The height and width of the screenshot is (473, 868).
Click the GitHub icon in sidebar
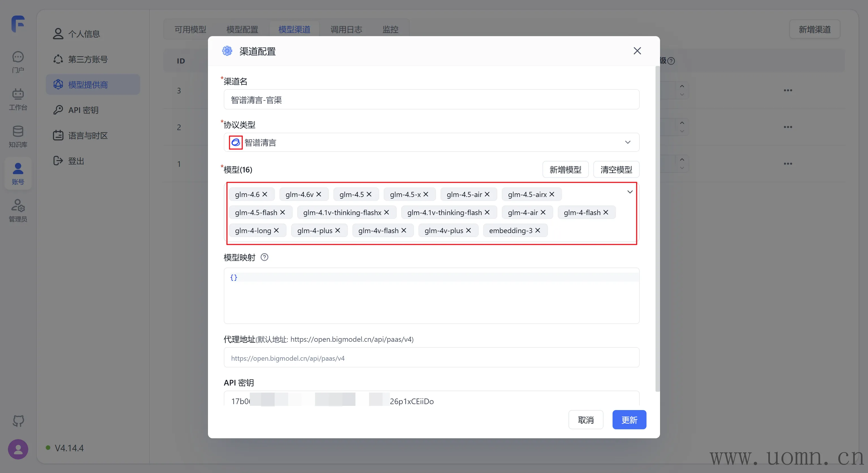coord(18,421)
